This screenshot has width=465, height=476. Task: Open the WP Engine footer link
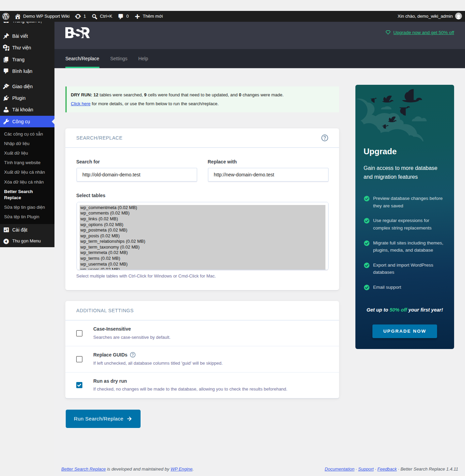(181, 469)
